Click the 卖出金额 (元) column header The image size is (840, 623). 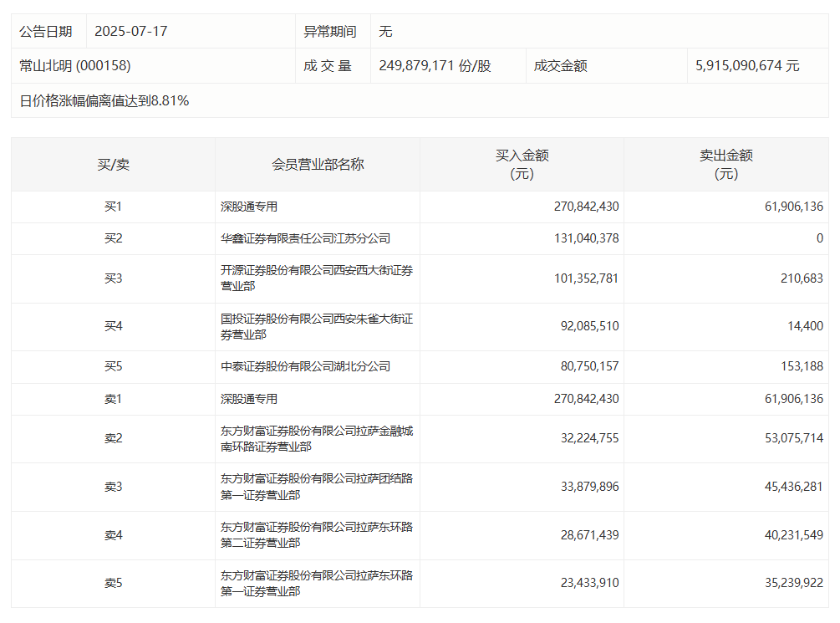(x=725, y=165)
